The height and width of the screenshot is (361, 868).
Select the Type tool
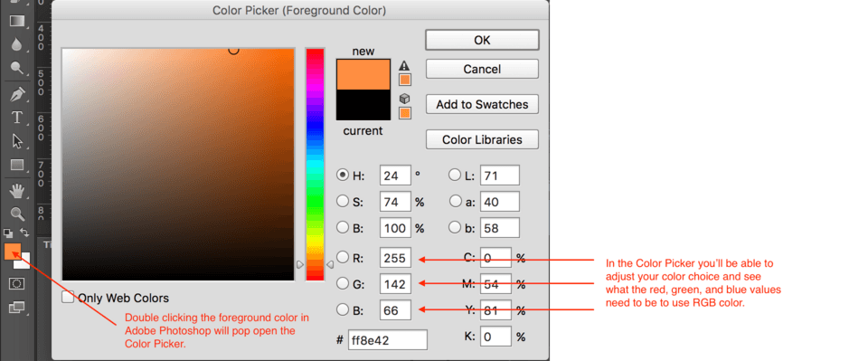pyautogui.click(x=17, y=118)
